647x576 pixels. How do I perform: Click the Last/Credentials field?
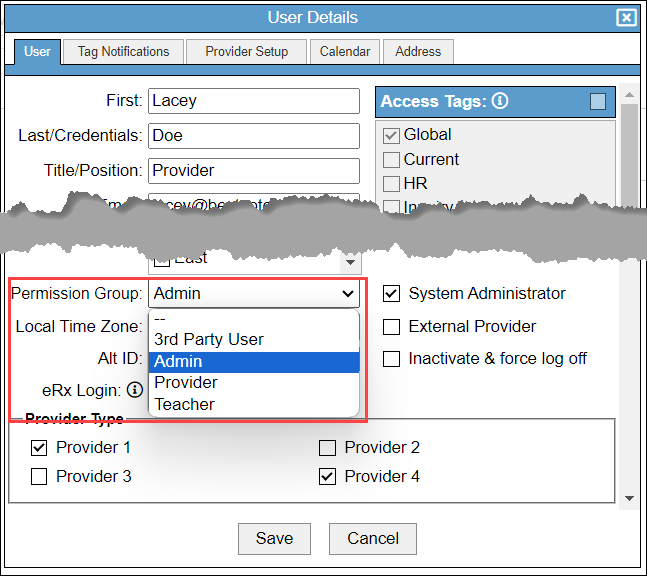[254, 136]
